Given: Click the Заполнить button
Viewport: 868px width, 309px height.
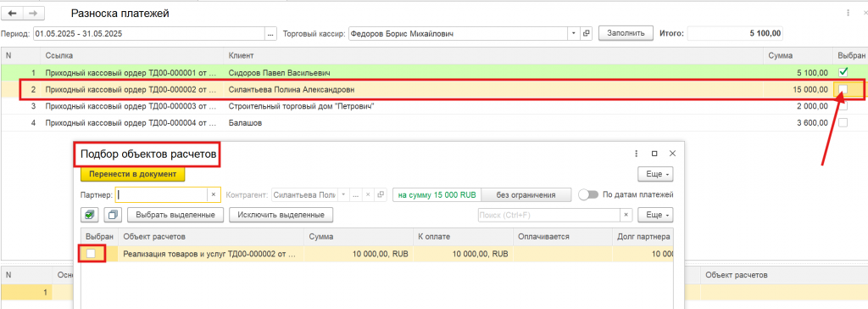Looking at the screenshot, I should [x=626, y=33].
